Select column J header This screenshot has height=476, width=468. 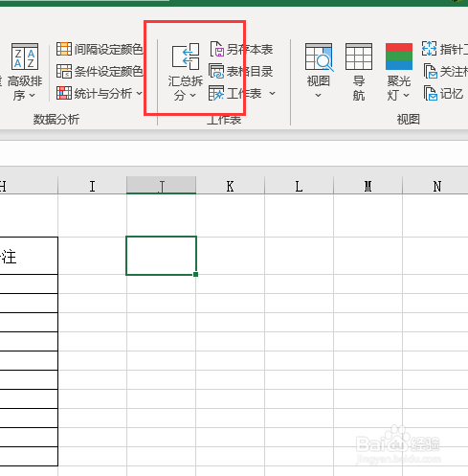click(161, 186)
